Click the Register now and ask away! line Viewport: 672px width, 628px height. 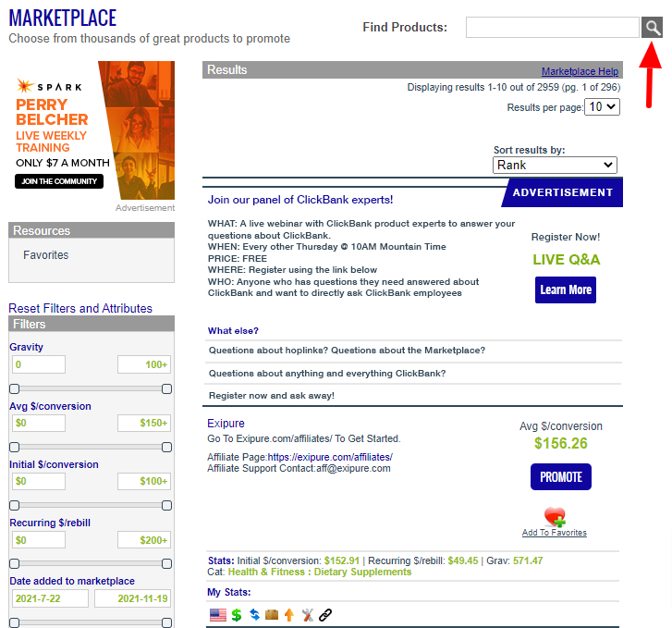(272, 396)
